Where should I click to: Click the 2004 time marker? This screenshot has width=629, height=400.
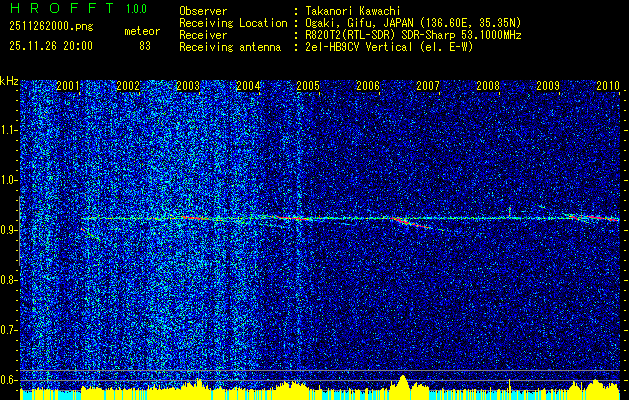point(248,86)
